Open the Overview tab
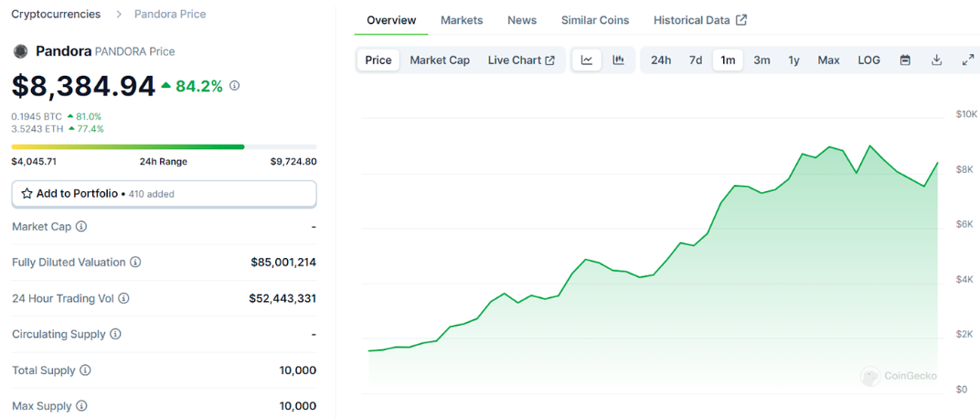Image resolution: width=980 pixels, height=419 pixels. 391,20
